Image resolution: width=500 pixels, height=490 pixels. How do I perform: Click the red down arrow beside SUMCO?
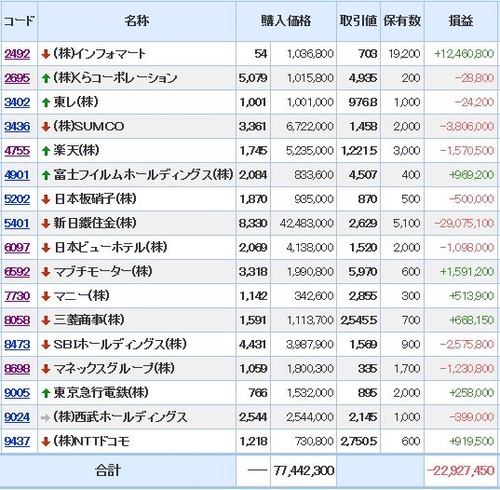click(46, 127)
